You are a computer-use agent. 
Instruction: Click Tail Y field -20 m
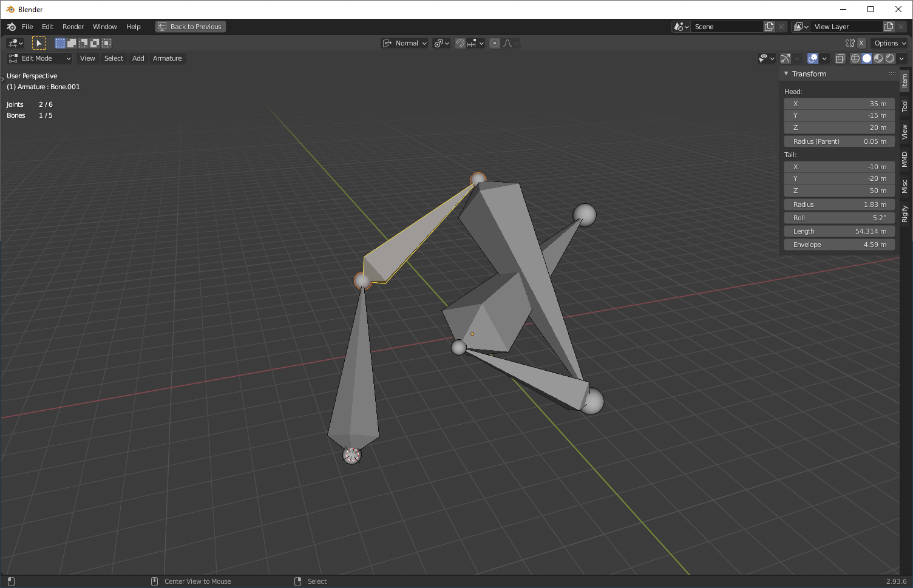click(x=840, y=178)
